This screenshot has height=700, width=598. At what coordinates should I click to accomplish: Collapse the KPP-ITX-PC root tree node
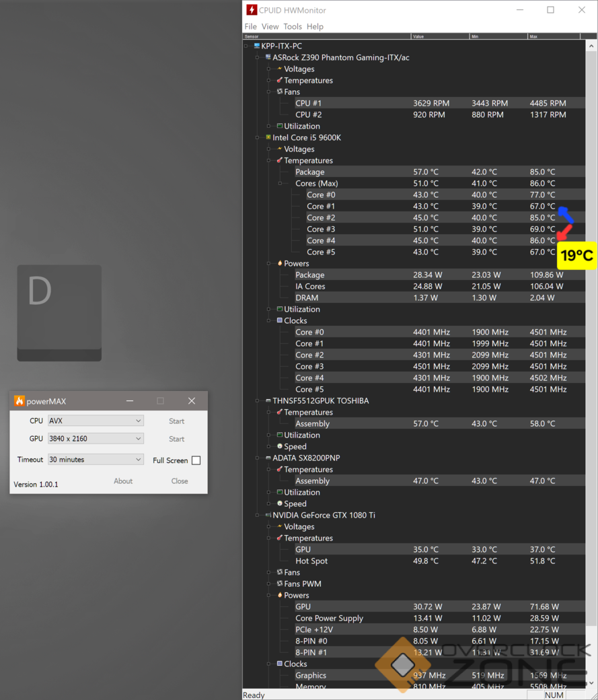click(x=246, y=46)
